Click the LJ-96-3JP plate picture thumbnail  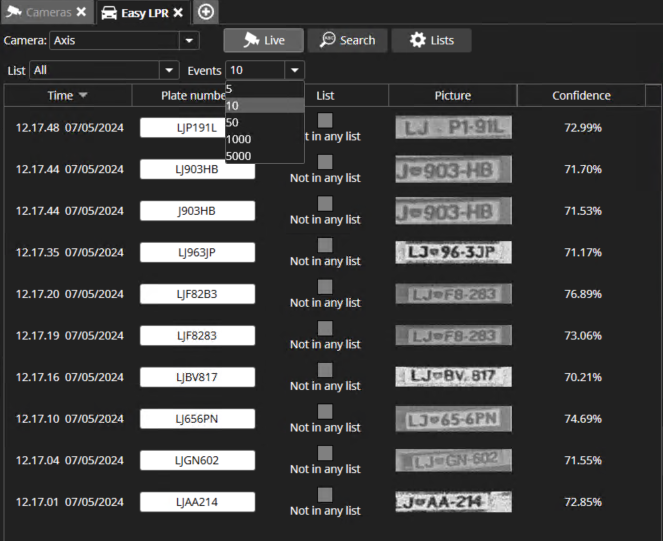point(453,252)
